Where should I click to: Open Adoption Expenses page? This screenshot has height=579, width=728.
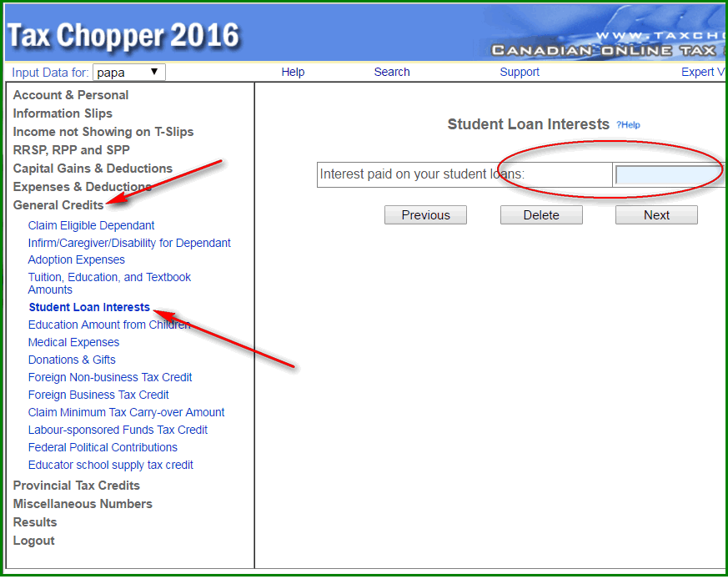point(76,259)
